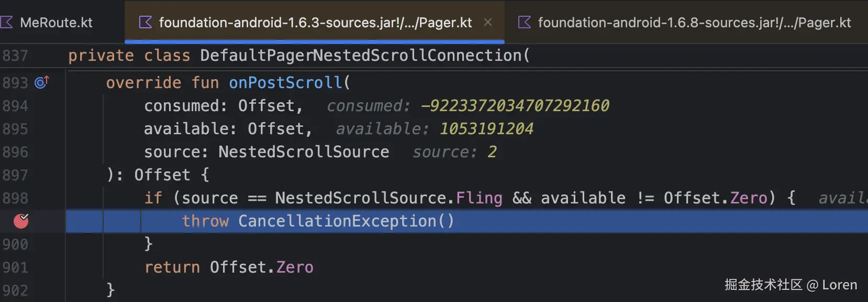This screenshot has width=868, height=302.
Task: Click Offset.Zero in the return statement
Action: tap(261, 267)
